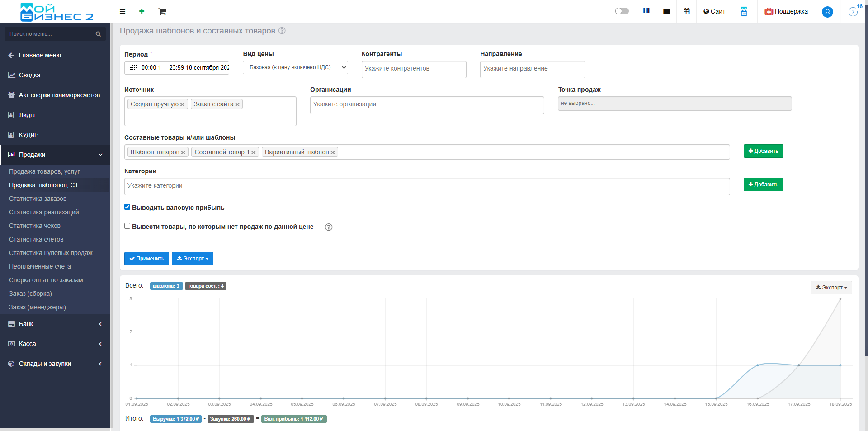Viewport: 868px width, 431px height.
Task: Click the user profile avatar icon
Action: (x=827, y=12)
